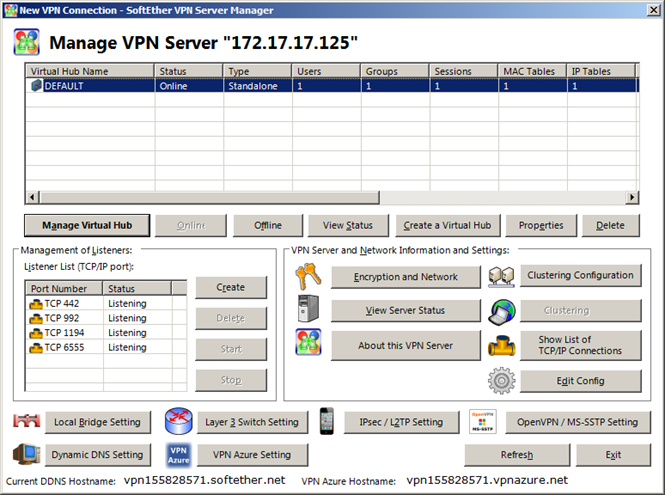
Task: Click the hub list Status column header
Action: [x=189, y=71]
